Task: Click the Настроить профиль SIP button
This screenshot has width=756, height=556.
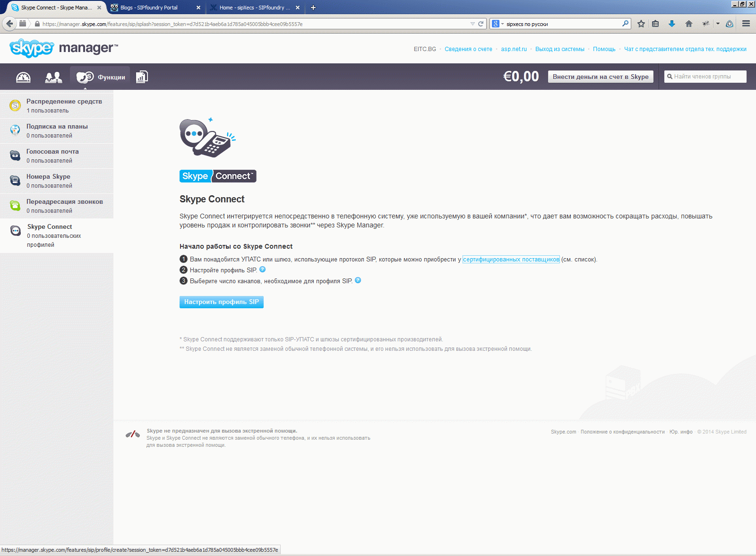Action: click(222, 302)
